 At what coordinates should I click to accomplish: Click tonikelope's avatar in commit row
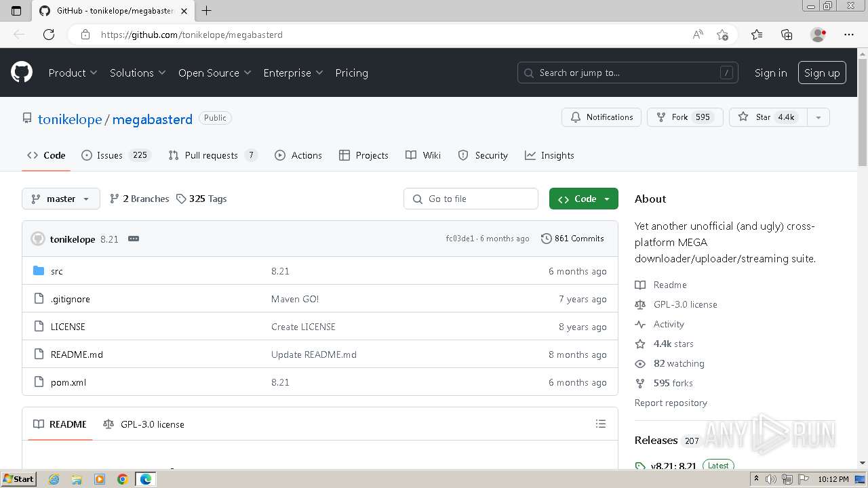tap(38, 239)
